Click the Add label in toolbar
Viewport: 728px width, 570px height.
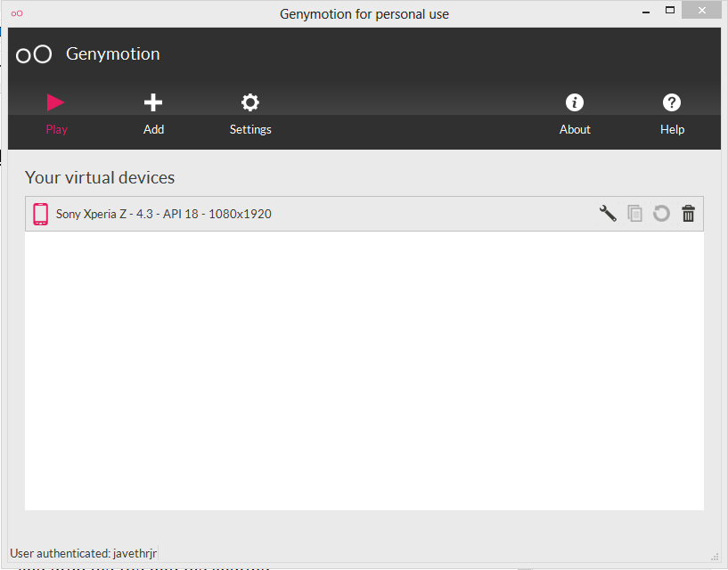[x=153, y=129]
